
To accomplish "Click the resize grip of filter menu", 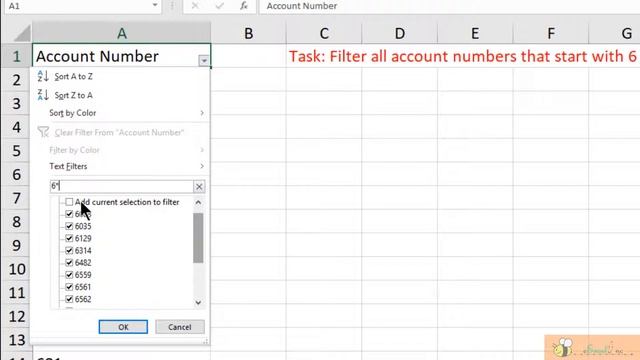I will click(x=205, y=341).
